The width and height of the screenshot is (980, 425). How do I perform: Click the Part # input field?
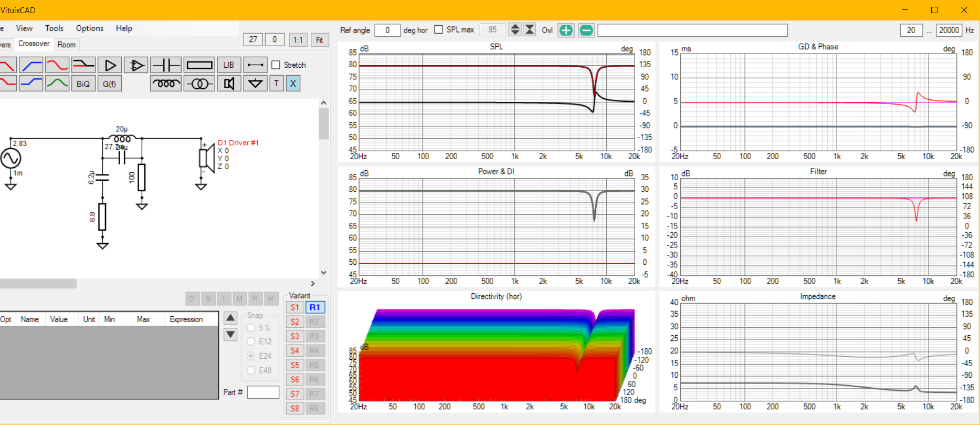263,392
